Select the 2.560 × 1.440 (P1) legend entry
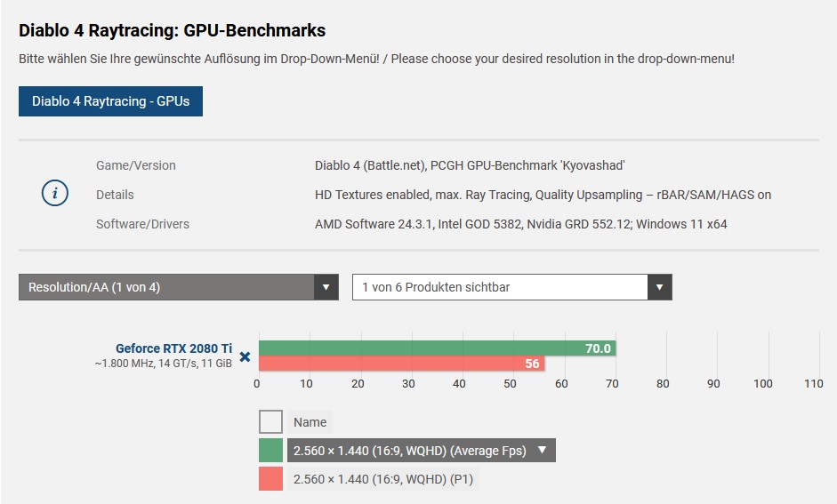This screenshot has width=837, height=504. pos(383,479)
